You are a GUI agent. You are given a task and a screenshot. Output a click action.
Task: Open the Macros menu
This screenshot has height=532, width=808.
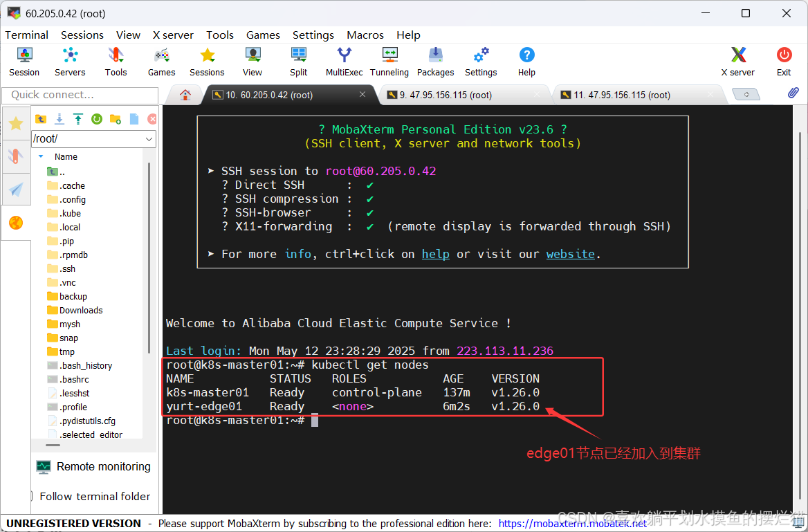coord(365,35)
